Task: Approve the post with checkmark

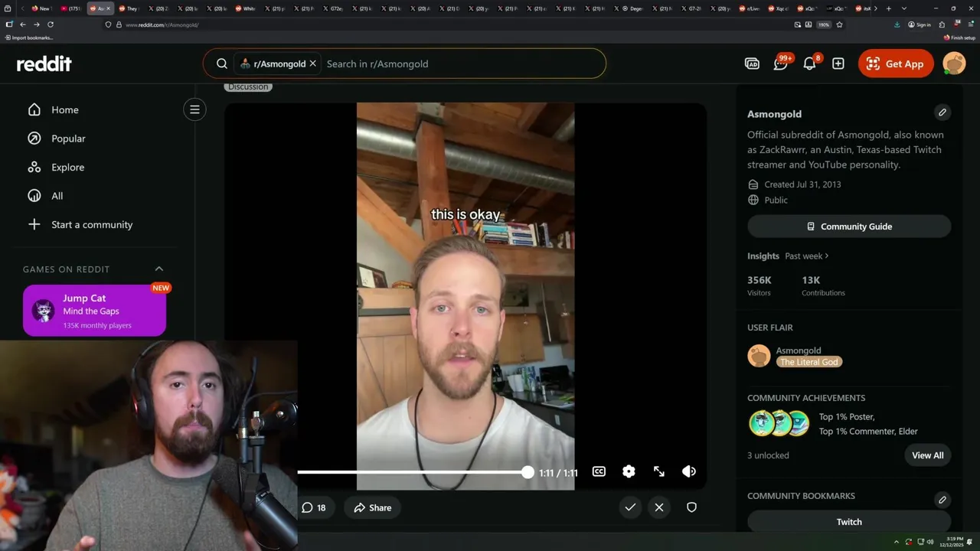Action: click(x=630, y=507)
